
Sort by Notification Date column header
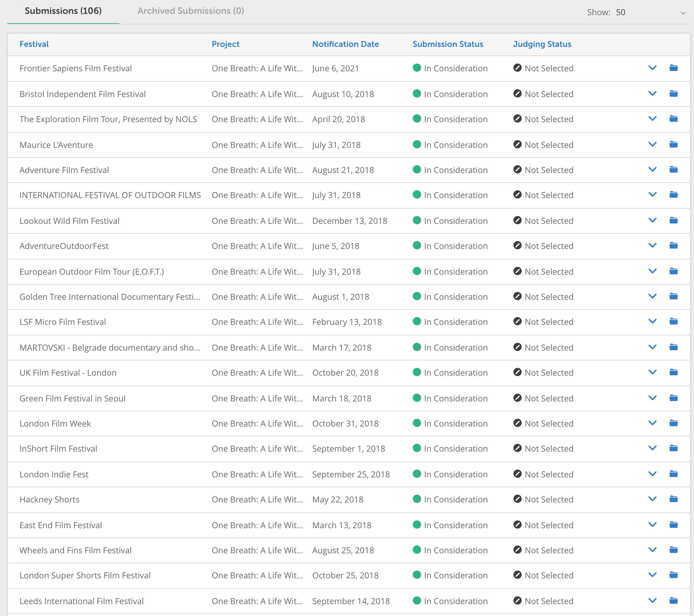(345, 44)
